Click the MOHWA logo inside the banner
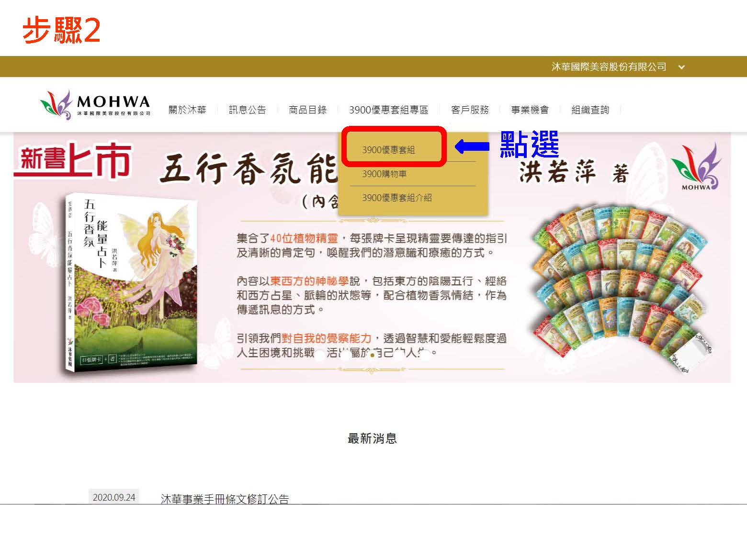The image size is (747, 560). tap(696, 166)
